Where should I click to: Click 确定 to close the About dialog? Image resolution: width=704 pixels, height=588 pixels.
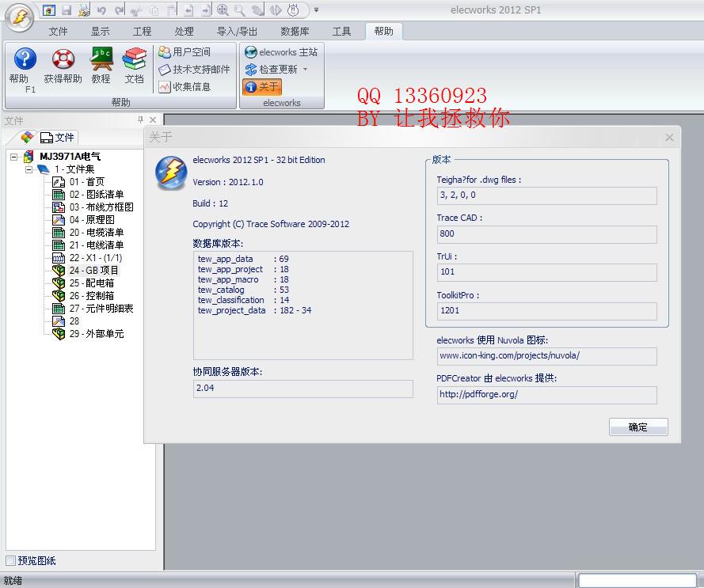click(638, 427)
